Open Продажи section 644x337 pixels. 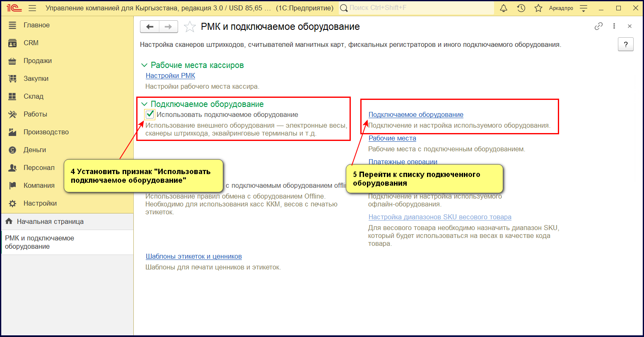click(38, 61)
